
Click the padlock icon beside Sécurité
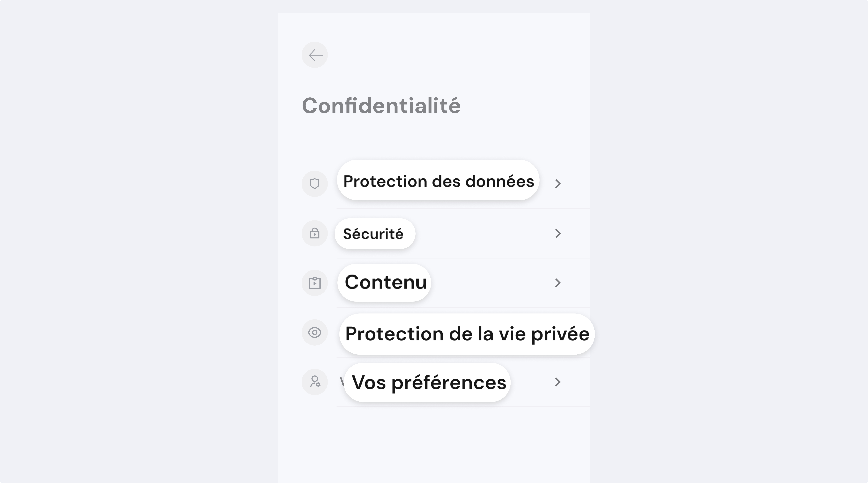(314, 233)
